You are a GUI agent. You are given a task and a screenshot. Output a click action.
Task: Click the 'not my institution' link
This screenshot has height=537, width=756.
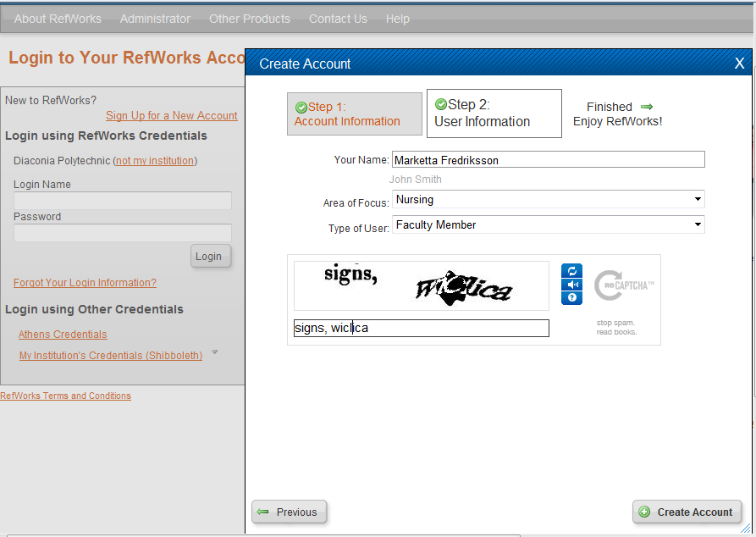pos(155,161)
